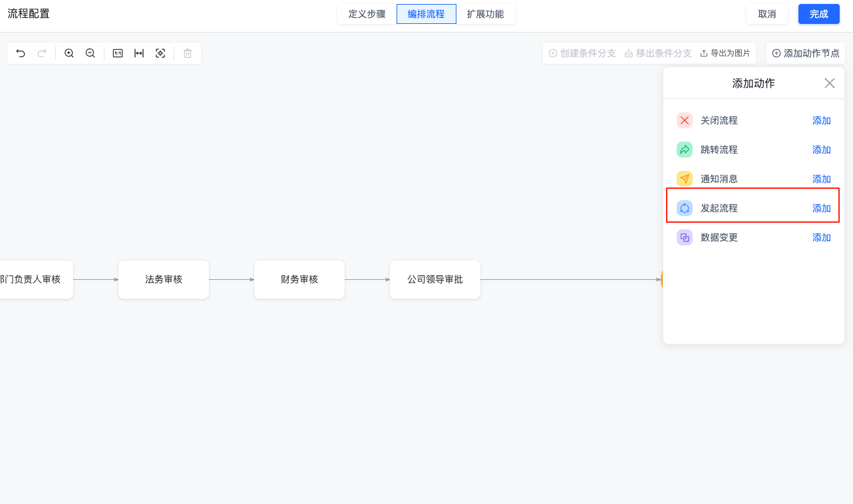Viewport: 853px width, 504px height.
Task: Click the red 关闭流程 icon
Action: [685, 120]
